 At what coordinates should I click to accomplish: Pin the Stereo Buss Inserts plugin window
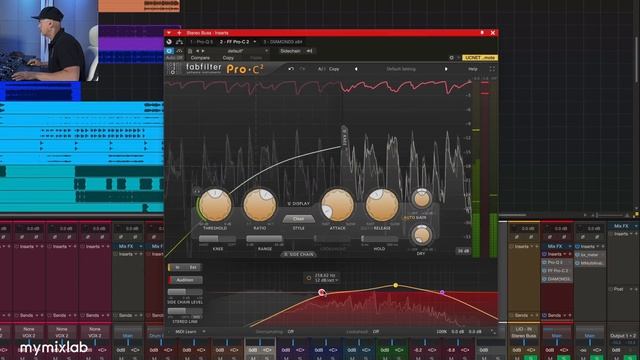[482, 33]
